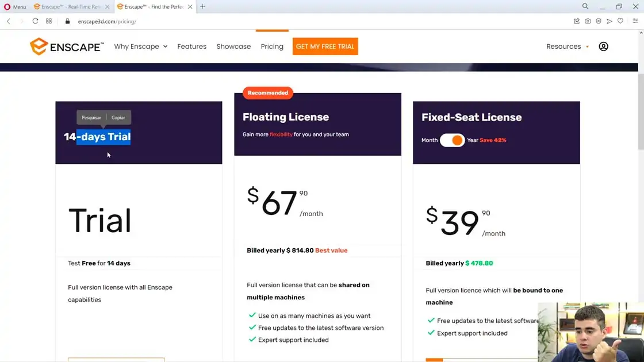Add page to bookmarks with heart icon
Viewport: 644px width, 362px height.
620,21
